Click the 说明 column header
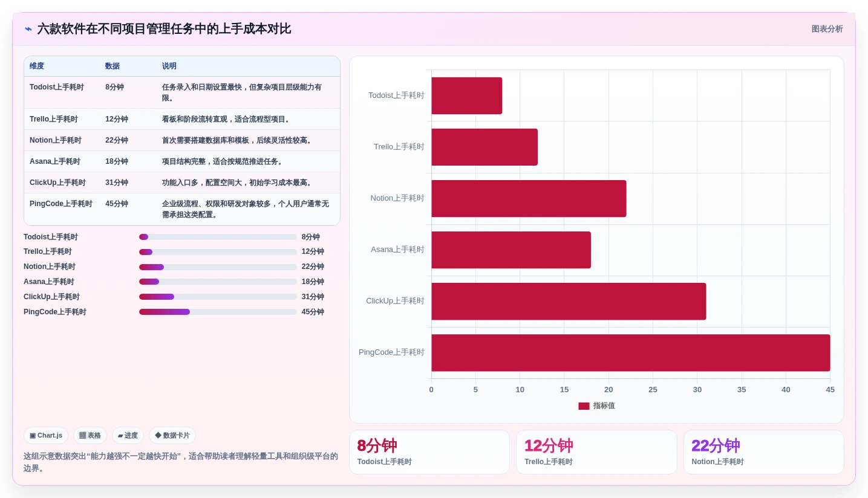Screen dimensions: 868x498 click(x=169, y=66)
